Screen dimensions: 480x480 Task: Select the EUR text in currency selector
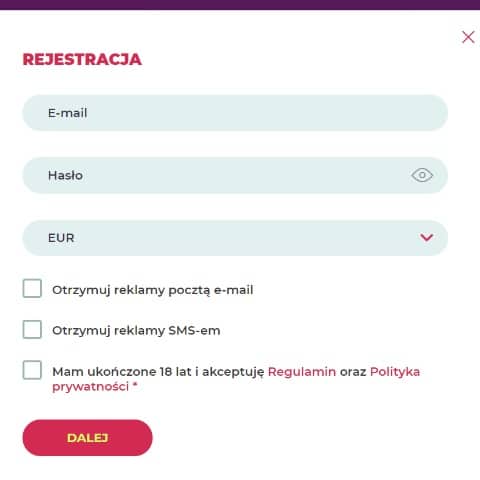coord(61,238)
